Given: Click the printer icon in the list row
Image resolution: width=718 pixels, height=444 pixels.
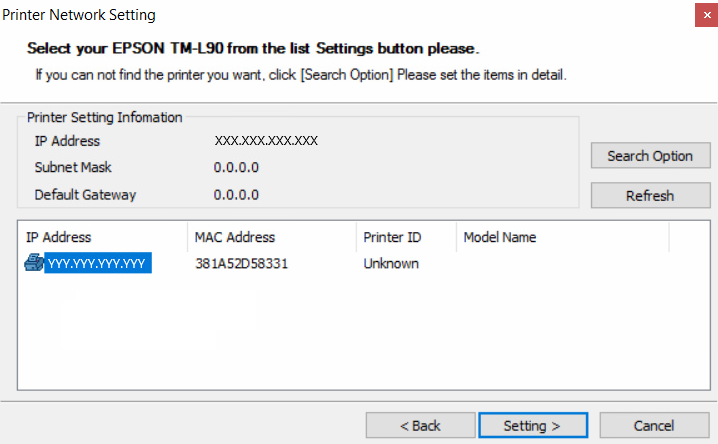Looking at the screenshot, I should pyautogui.click(x=34, y=264).
